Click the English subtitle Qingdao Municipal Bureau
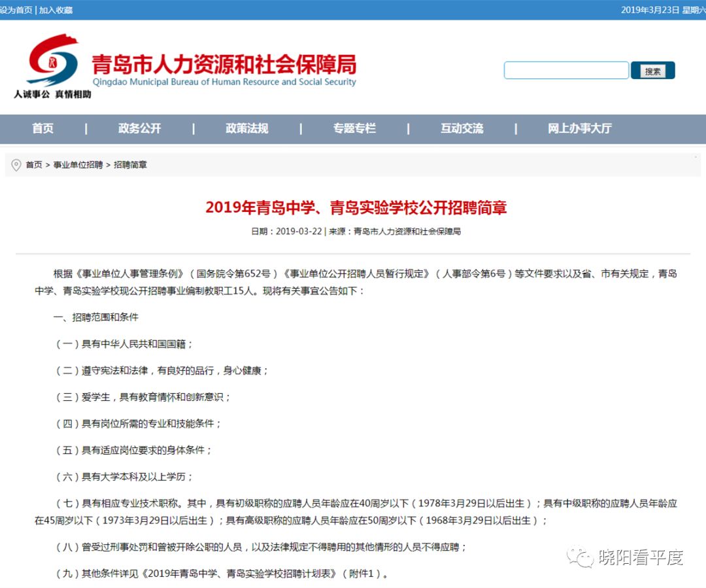 (x=224, y=82)
